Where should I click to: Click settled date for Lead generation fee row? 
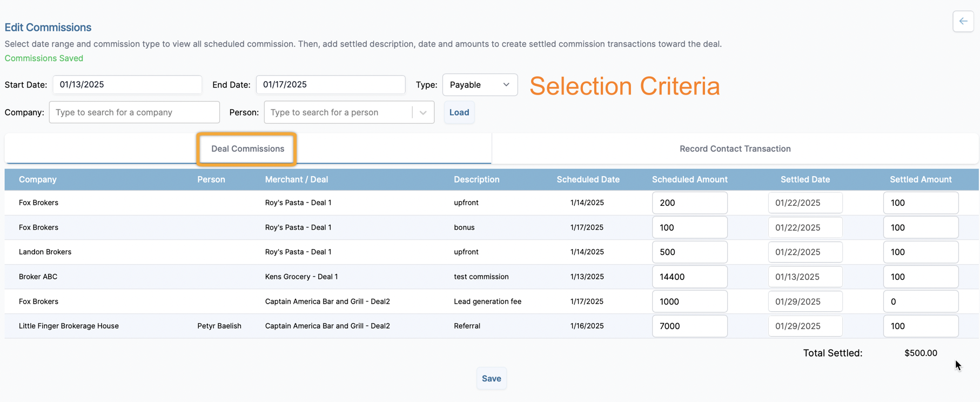805,301
